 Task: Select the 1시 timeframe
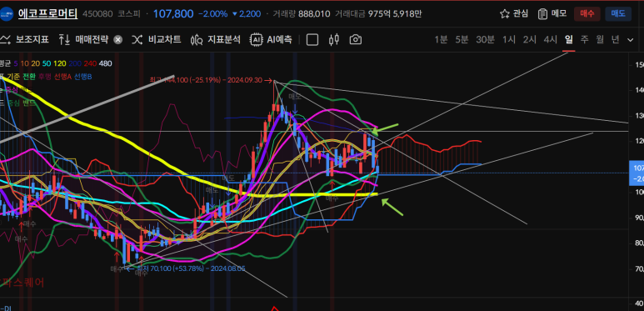(509, 40)
